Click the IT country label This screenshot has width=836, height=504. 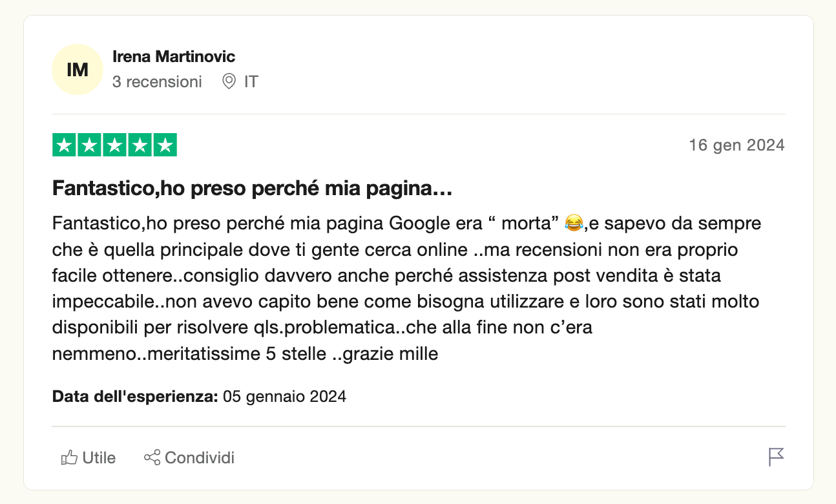point(251,82)
